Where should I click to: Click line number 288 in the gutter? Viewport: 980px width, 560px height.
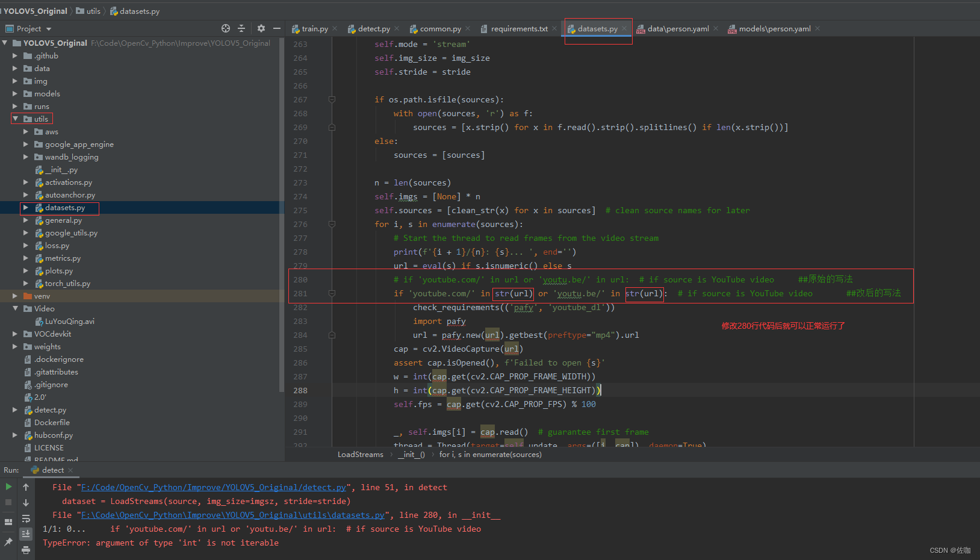(x=300, y=390)
